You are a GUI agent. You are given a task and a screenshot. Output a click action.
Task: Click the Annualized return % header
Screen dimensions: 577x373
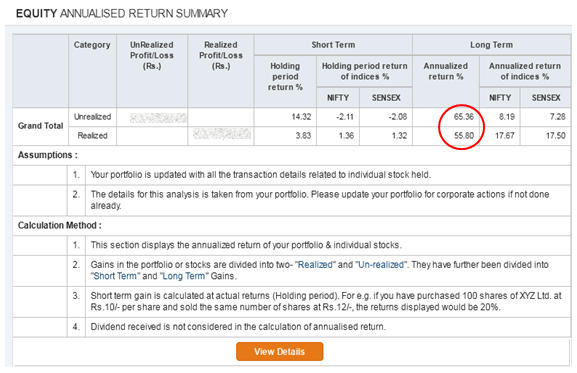[446, 71]
